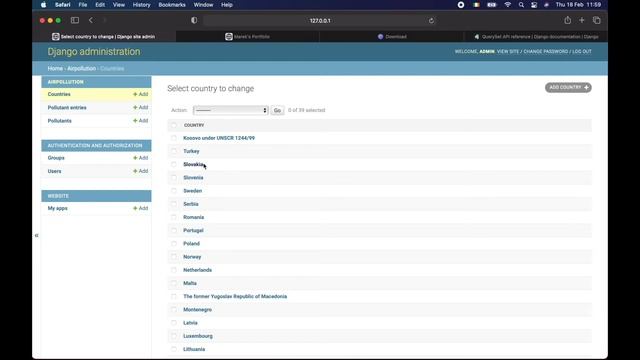Screen dimensions: 640x360
Task: Open the Malta country entry
Action: [x=190, y=283]
